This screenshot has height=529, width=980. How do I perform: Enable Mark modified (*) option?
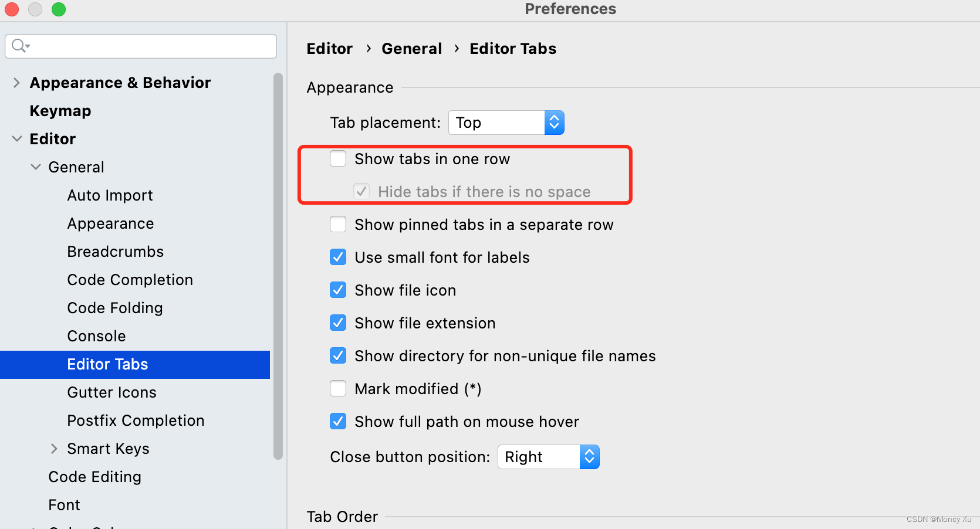338,389
